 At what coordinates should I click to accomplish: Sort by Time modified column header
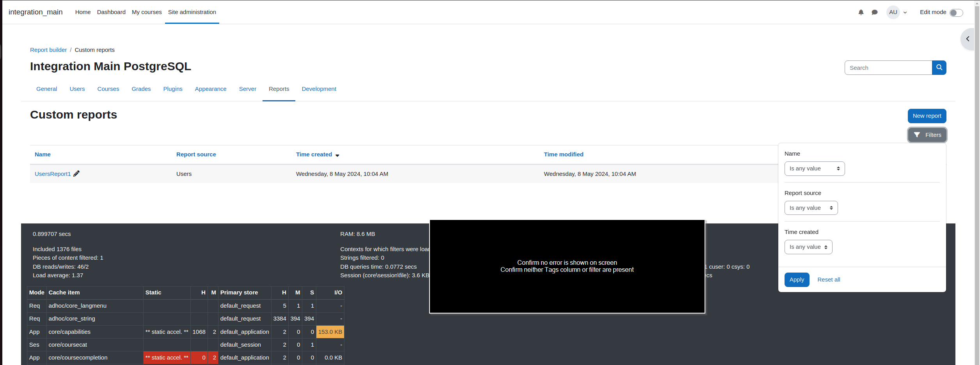[x=564, y=154]
